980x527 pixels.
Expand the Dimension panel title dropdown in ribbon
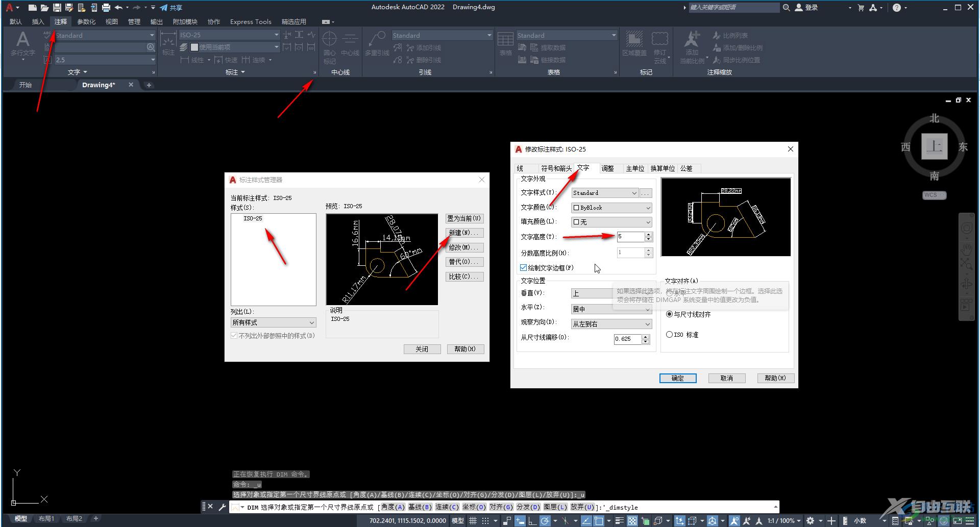pos(235,72)
